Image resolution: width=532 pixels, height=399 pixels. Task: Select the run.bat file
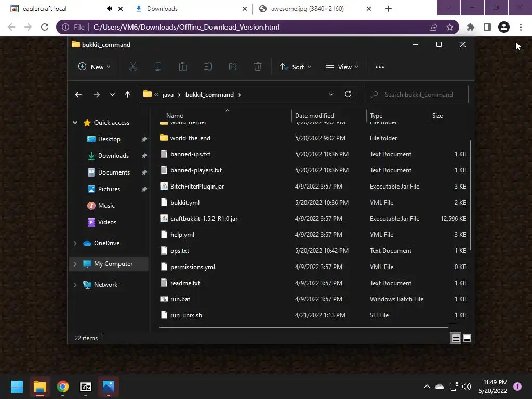click(180, 299)
